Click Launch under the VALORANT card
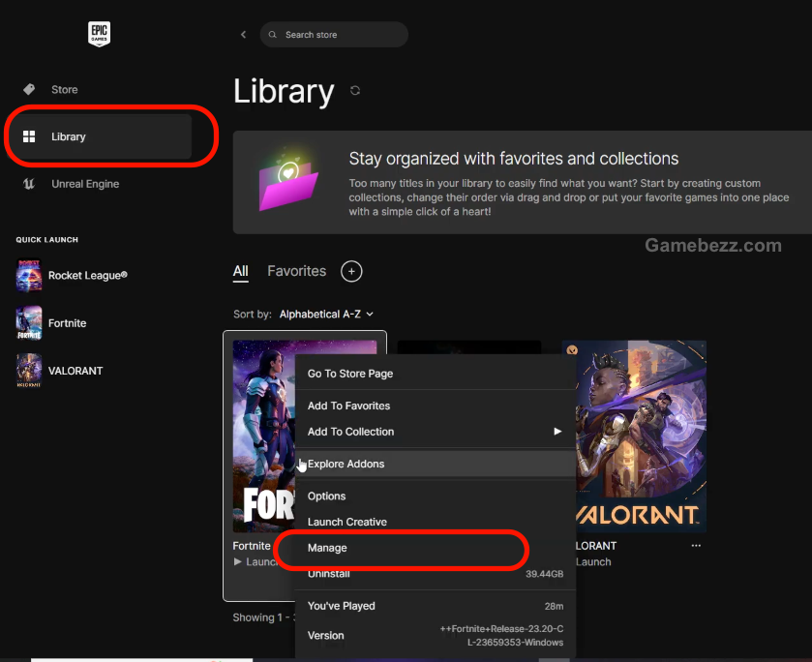 [x=593, y=562]
